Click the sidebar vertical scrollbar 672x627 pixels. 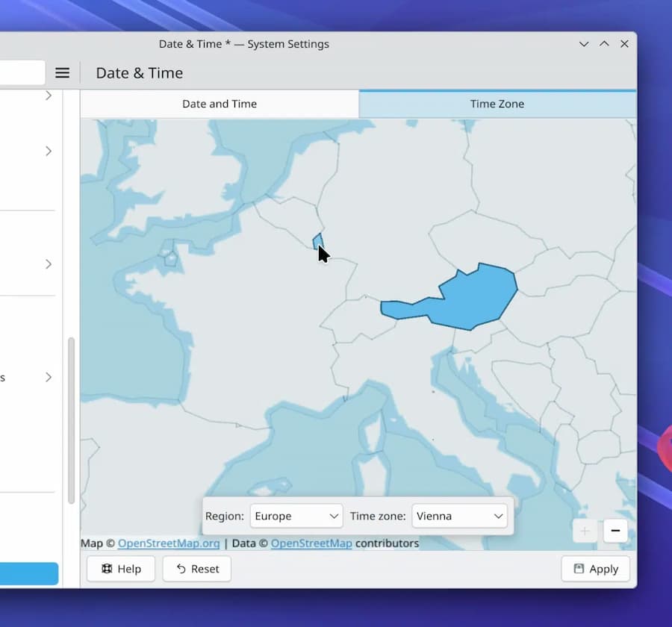(71, 418)
